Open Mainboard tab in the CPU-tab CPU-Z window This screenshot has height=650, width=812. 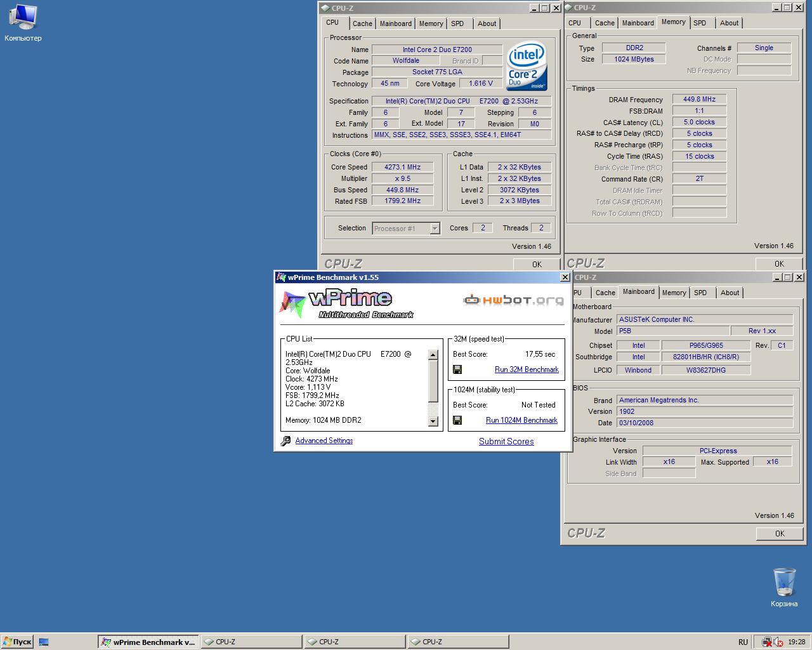pos(395,23)
